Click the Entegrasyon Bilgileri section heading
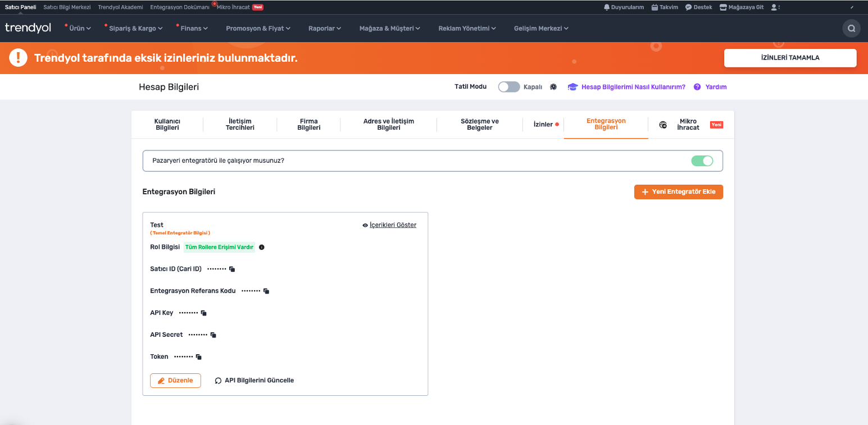The image size is (868, 425). (179, 192)
